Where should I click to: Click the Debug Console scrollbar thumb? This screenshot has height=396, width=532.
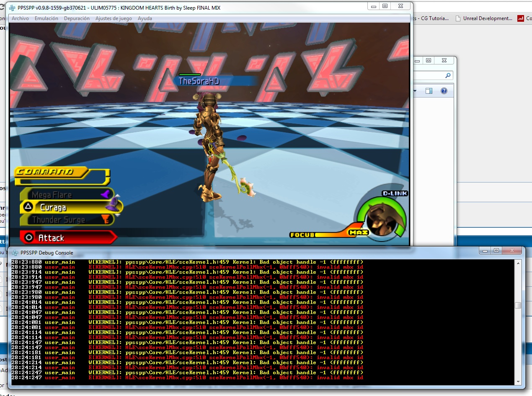point(518,305)
